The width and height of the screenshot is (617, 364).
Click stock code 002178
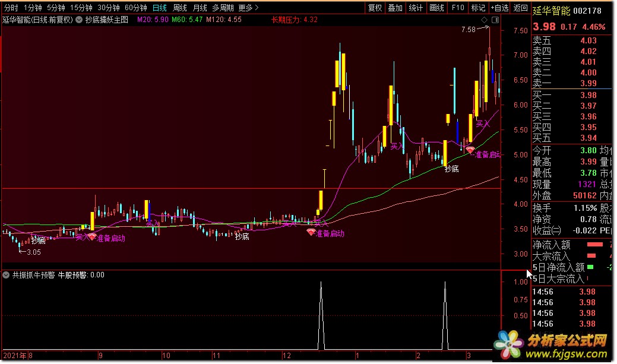tap(587, 11)
